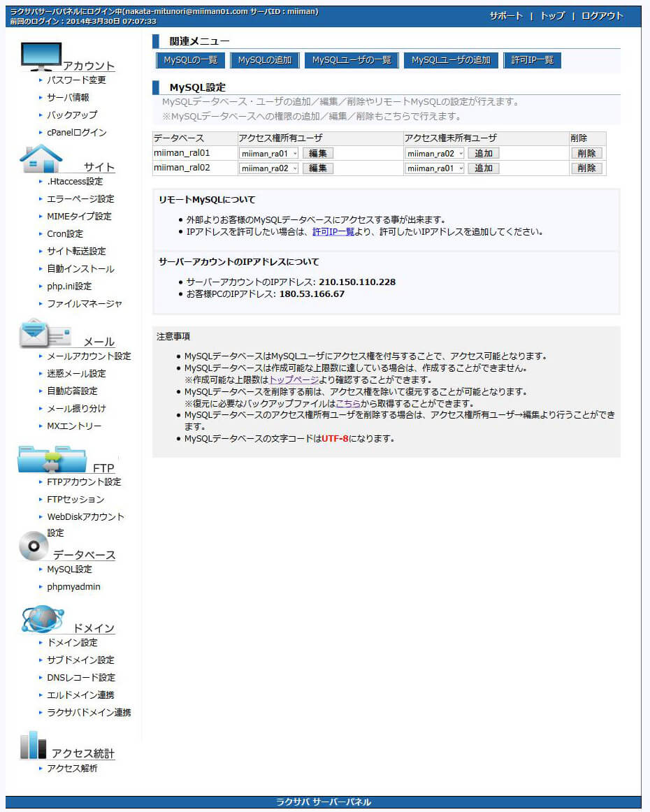Open the MySQLユーザの追加 menu tab
Image resolution: width=650 pixels, height=812 pixels.
pos(451,60)
